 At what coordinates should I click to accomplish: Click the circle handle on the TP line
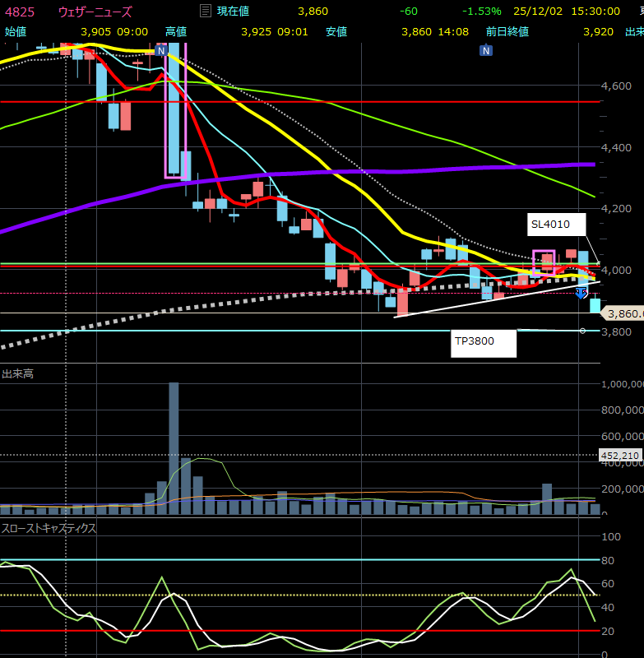click(582, 331)
